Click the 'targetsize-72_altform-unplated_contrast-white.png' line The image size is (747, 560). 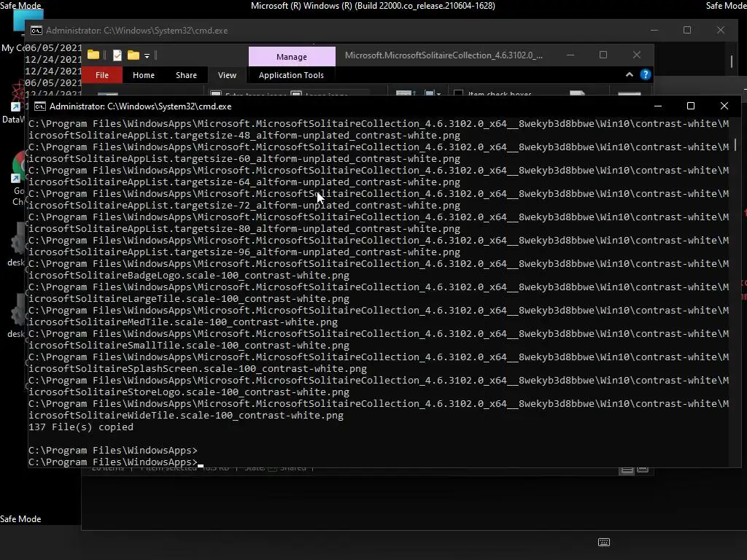[244, 205]
